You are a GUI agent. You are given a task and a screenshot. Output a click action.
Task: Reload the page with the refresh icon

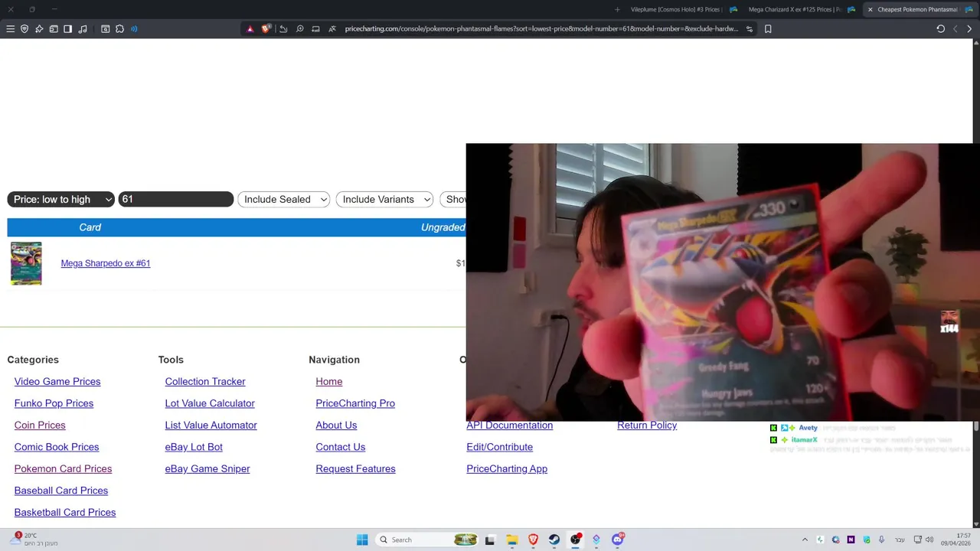click(940, 29)
